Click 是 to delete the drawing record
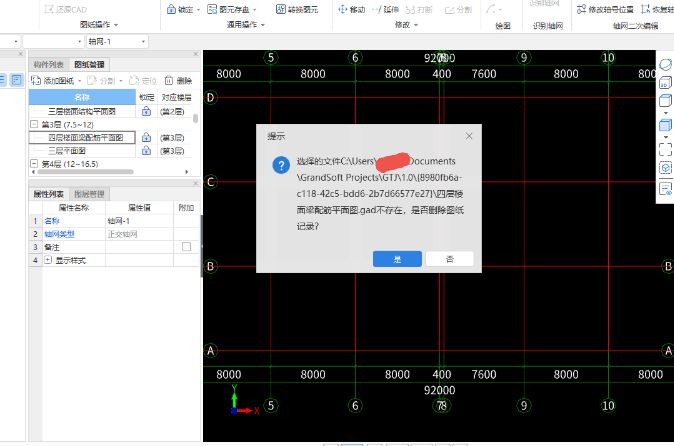674x446 pixels. click(x=397, y=259)
